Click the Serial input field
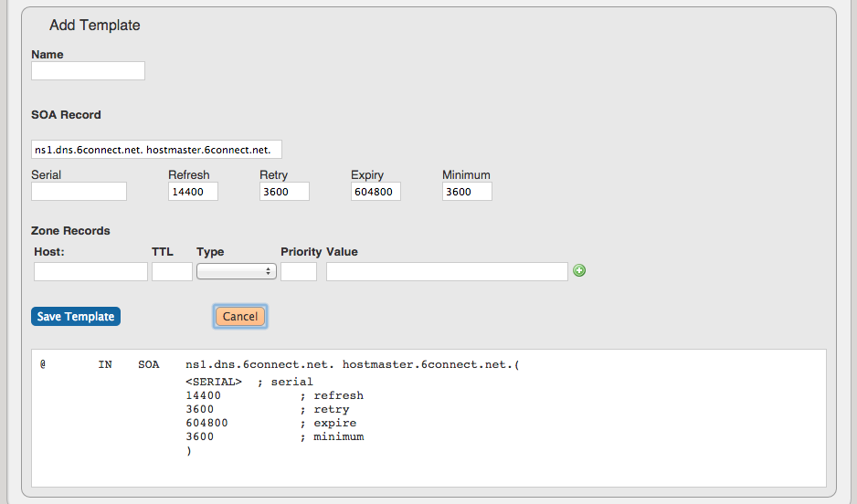Image resolution: width=857 pixels, height=504 pixels. [79, 192]
